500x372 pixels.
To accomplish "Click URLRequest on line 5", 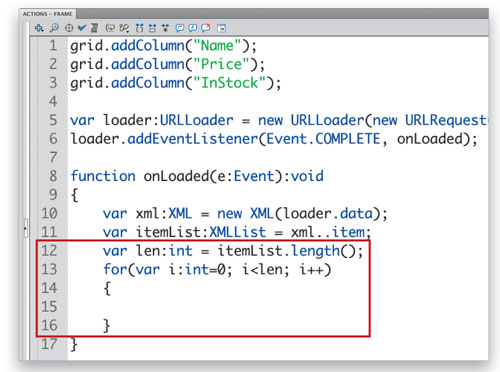I will pyautogui.click(x=446, y=120).
